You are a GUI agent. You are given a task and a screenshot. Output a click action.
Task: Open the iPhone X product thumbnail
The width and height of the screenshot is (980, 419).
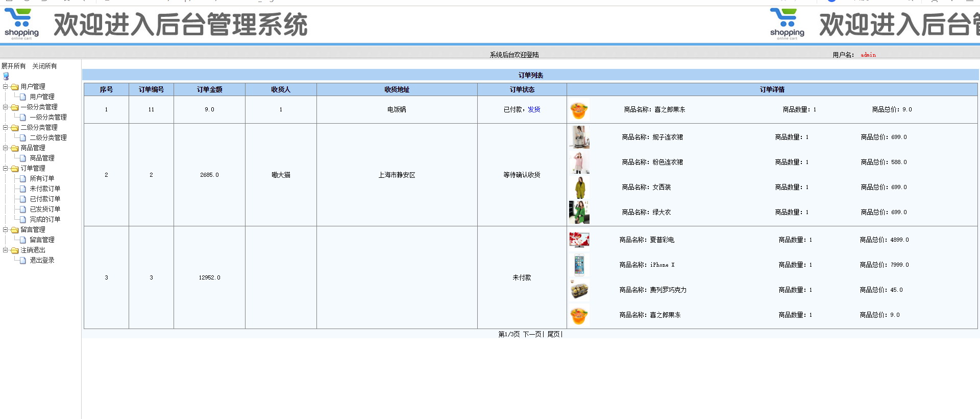(579, 265)
